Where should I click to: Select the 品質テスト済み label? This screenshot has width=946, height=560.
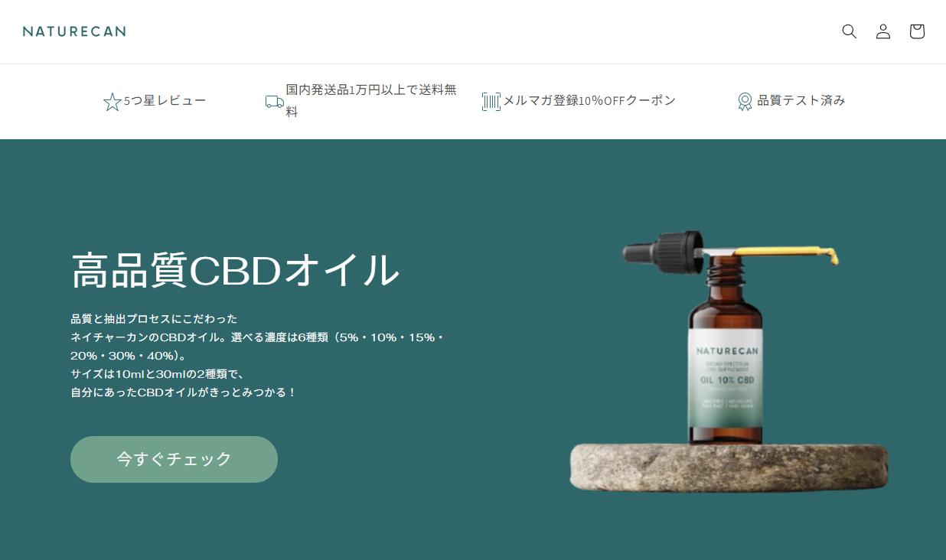[801, 100]
